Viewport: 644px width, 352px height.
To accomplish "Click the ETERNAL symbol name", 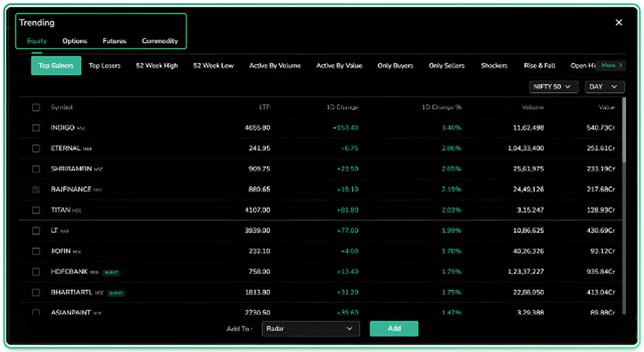I will click(x=66, y=148).
